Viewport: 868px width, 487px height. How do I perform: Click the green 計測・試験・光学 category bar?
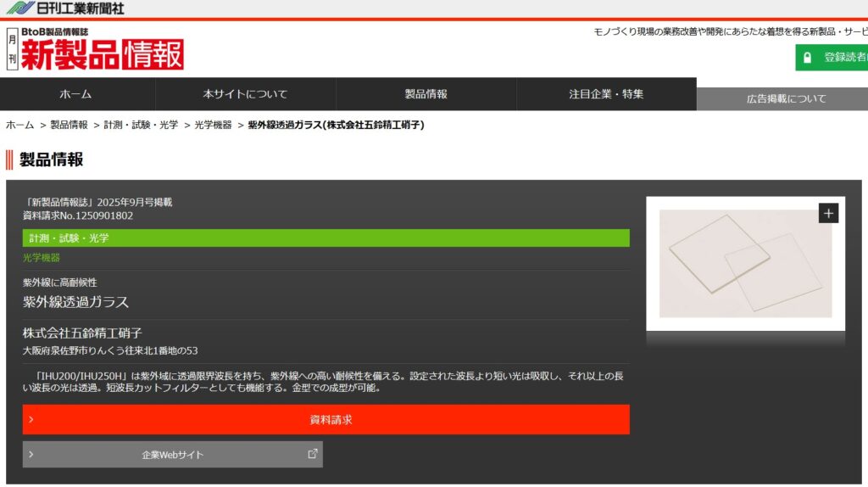pyautogui.click(x=326, y=238)
